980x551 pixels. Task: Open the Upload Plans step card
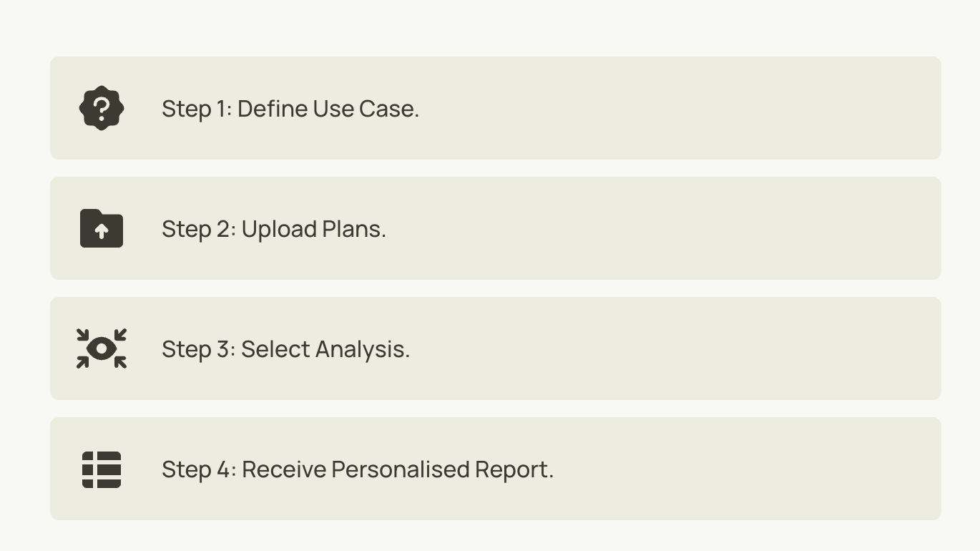pos(644,228)
